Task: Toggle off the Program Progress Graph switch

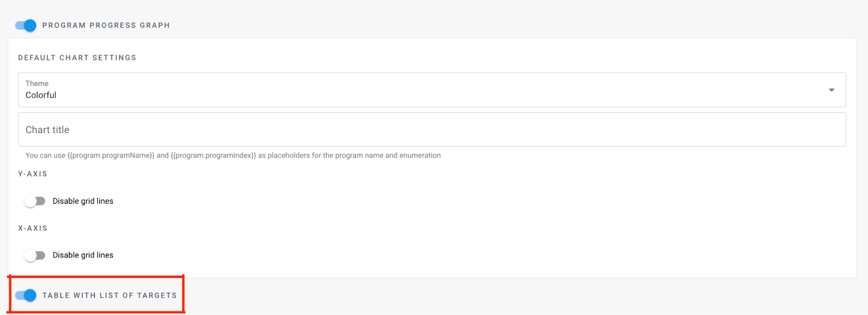Action: coord(25,26)
